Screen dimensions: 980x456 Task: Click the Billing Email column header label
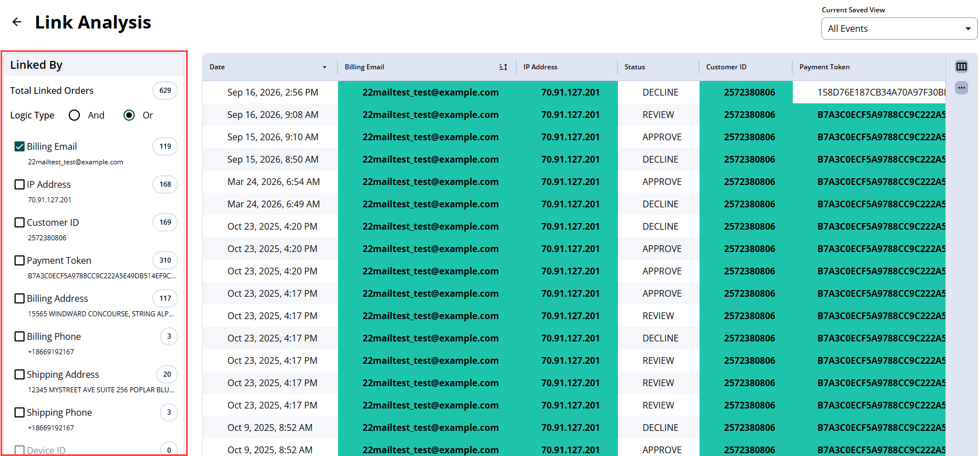click(364, 67)
